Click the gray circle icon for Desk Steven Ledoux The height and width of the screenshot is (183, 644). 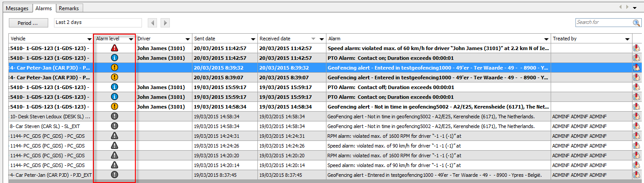pyautogui.click(x=115, y=116)
